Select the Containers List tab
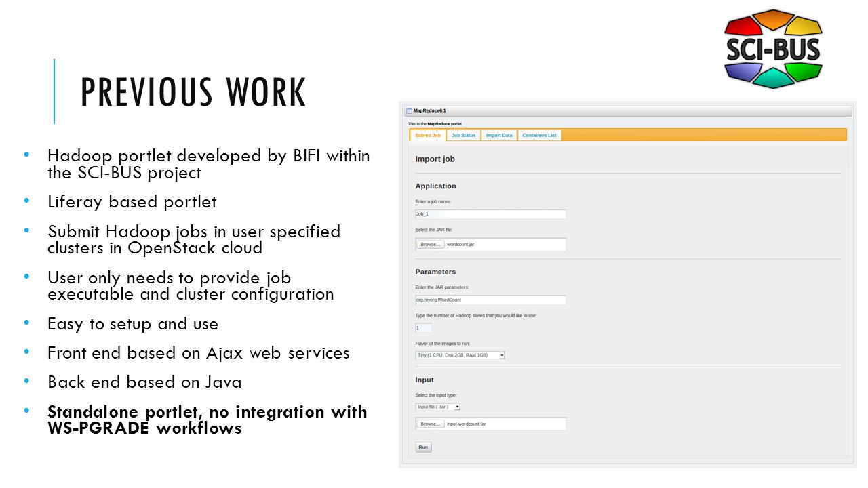 pos(539,135)
